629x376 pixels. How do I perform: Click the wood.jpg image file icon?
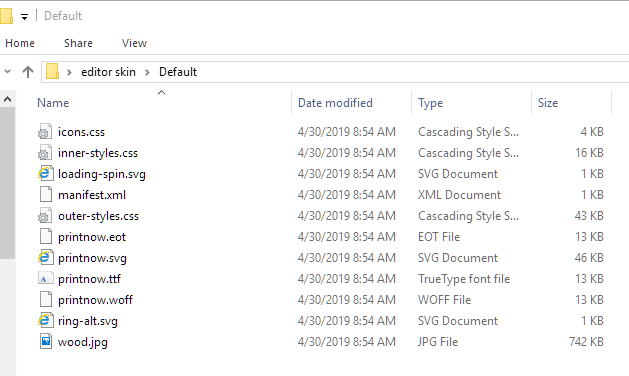45,341
